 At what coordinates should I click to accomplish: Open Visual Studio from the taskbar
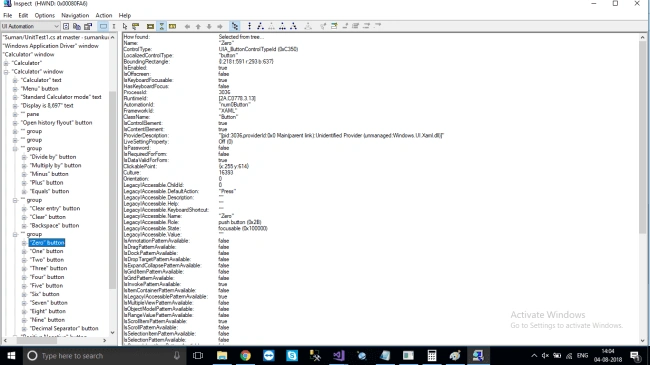pos(338,356)
